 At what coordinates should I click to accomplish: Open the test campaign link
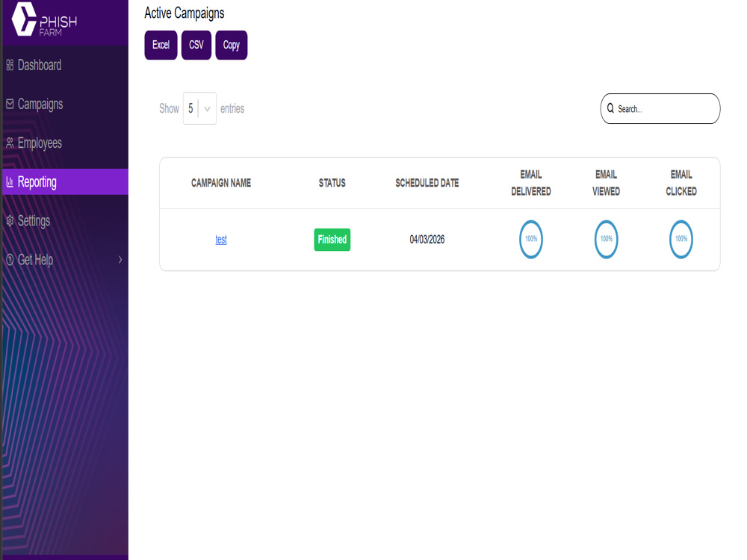221,240
